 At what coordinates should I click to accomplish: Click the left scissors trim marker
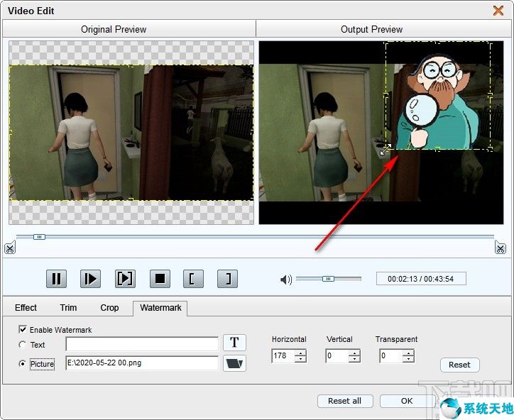tap(10, 248)
